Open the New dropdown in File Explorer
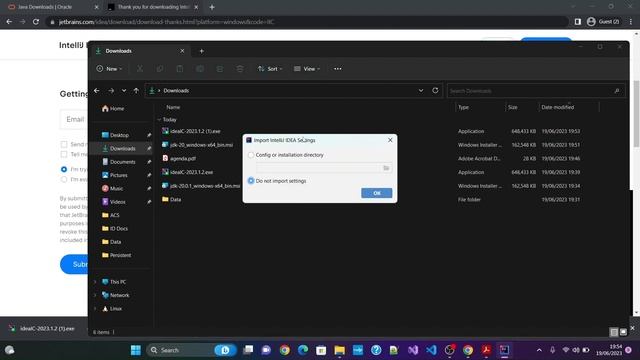Viewport: 640px width, 360px height. (109, 69)
